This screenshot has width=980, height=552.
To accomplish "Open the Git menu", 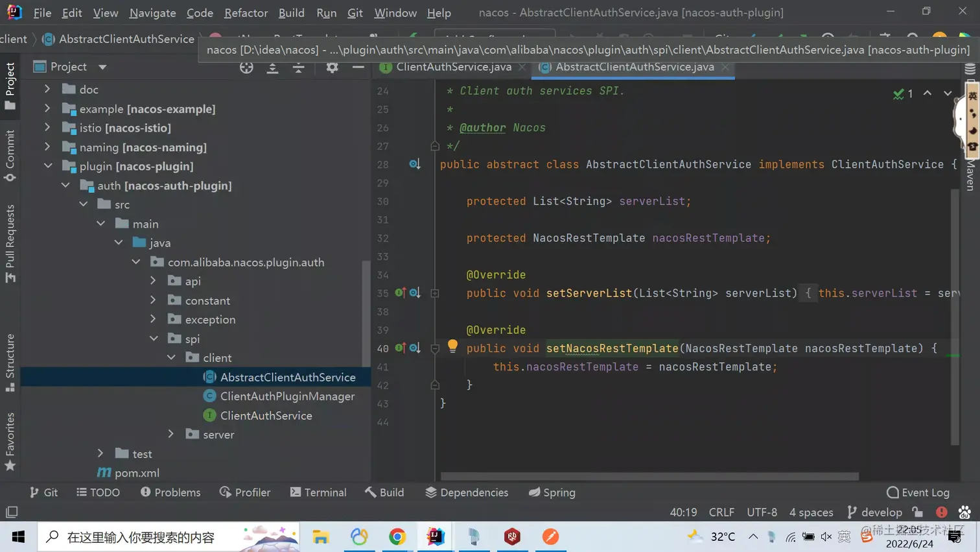I will click(x=355, y=12).
